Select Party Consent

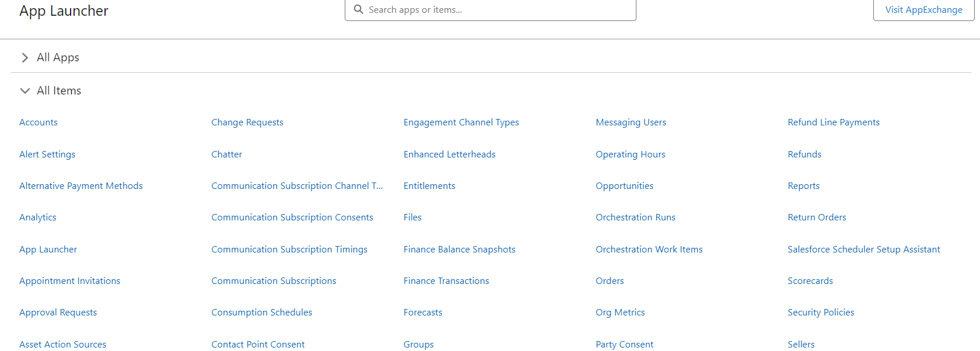(624, 345)
